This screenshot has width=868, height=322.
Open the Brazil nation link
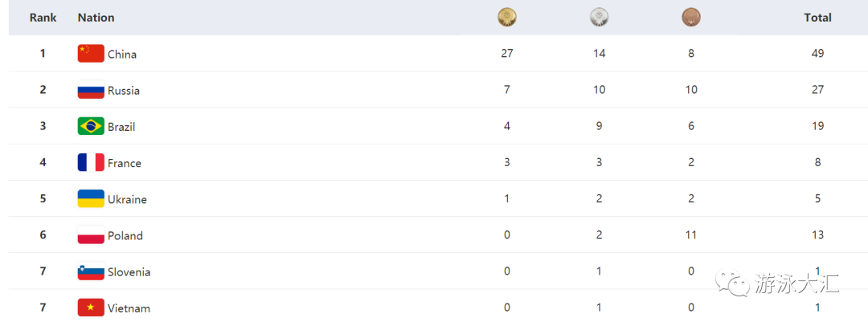pyautogui.click(x=122, y=127)
